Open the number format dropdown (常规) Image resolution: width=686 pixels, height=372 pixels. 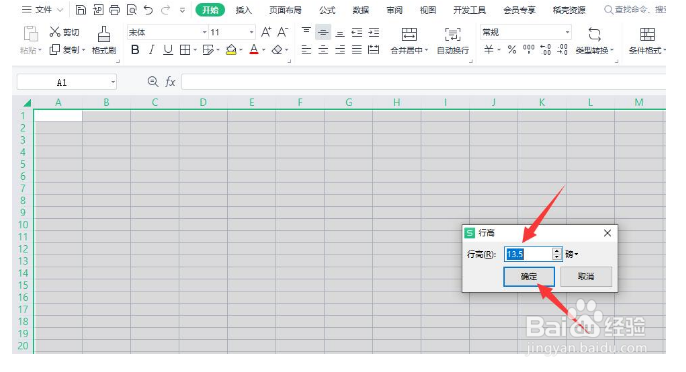(567, 32)
